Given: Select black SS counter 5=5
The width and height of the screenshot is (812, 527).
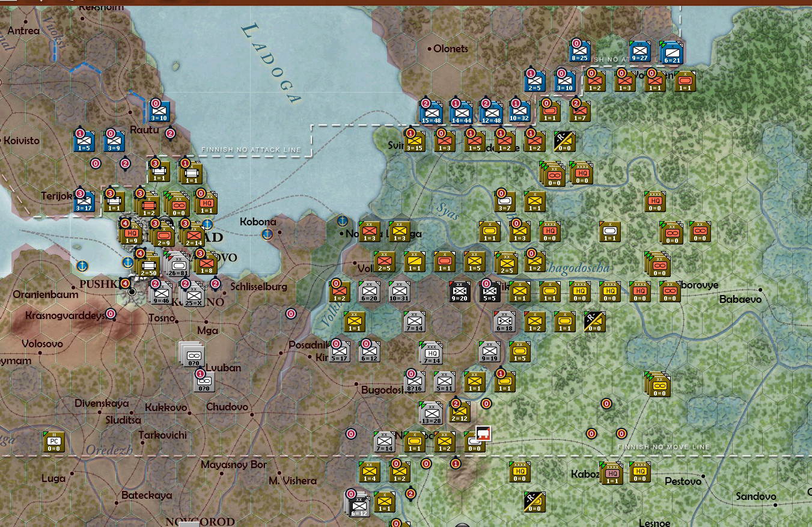Looking at the screenshot, I should [490, 291].
